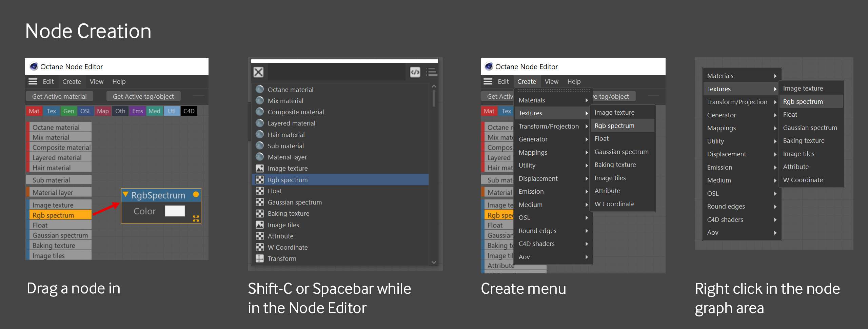Click the Material layer sphere icon in the search list
This screenshot has width=868, height=329.
260,157
